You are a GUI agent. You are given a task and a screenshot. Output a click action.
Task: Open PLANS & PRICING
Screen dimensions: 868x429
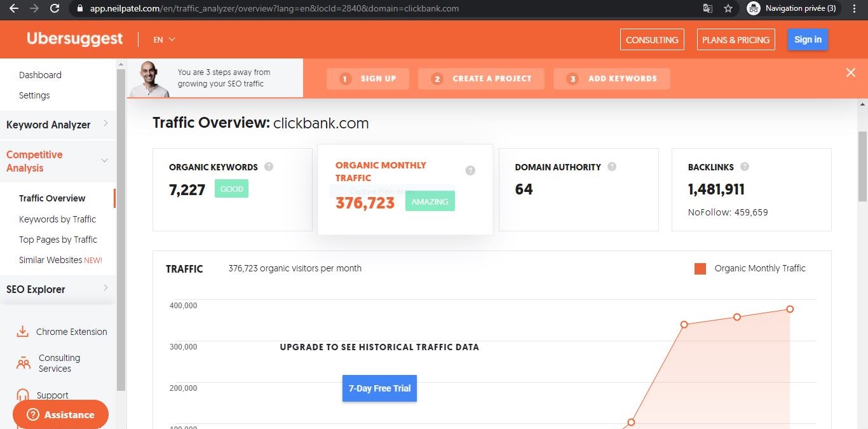pyautogui.click(x=736, y=39)
